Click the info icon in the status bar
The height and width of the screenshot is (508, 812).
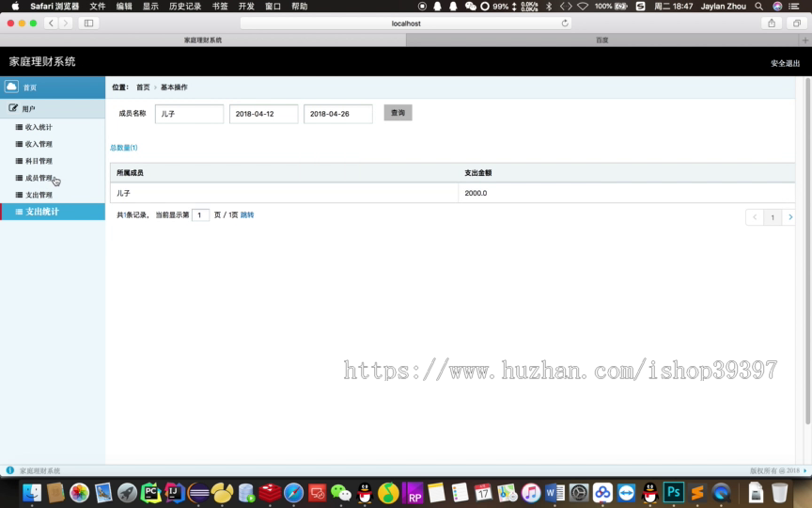click(9, 470)
